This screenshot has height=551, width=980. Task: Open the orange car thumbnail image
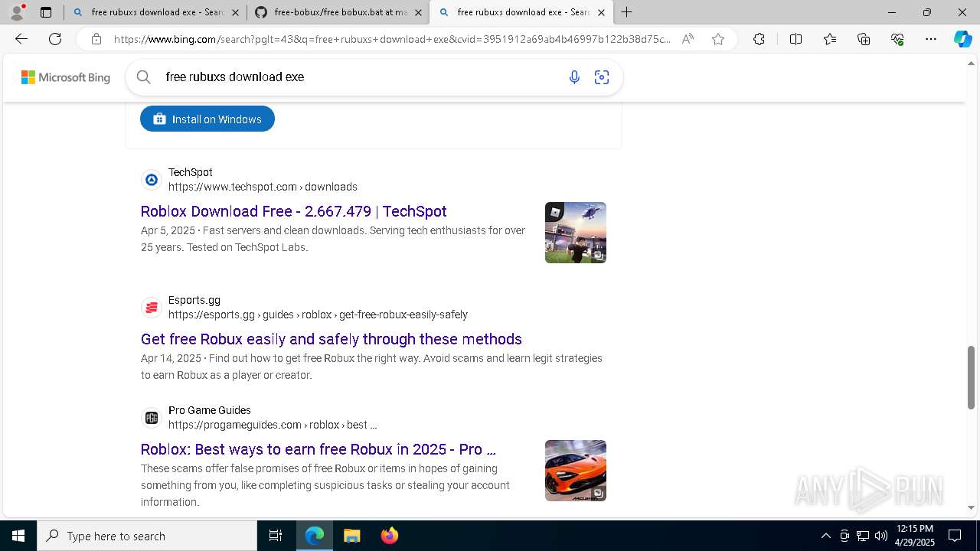576,471
